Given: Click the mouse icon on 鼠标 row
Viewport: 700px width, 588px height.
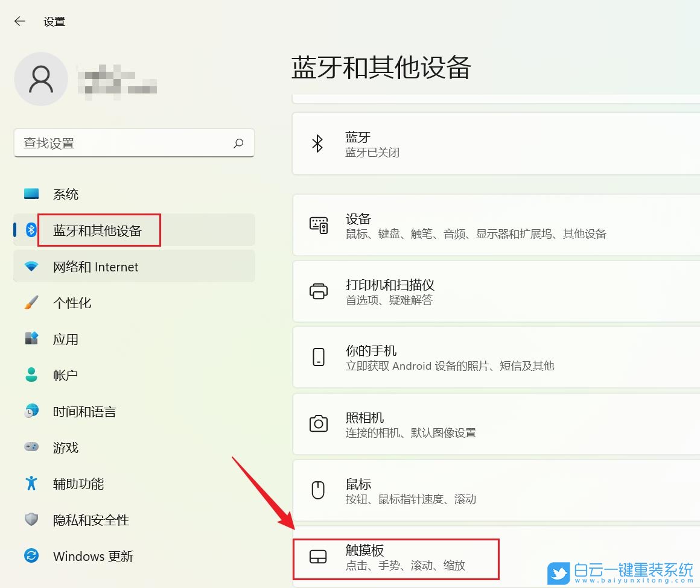Looking at the screenshot, I should pos(319,490).
